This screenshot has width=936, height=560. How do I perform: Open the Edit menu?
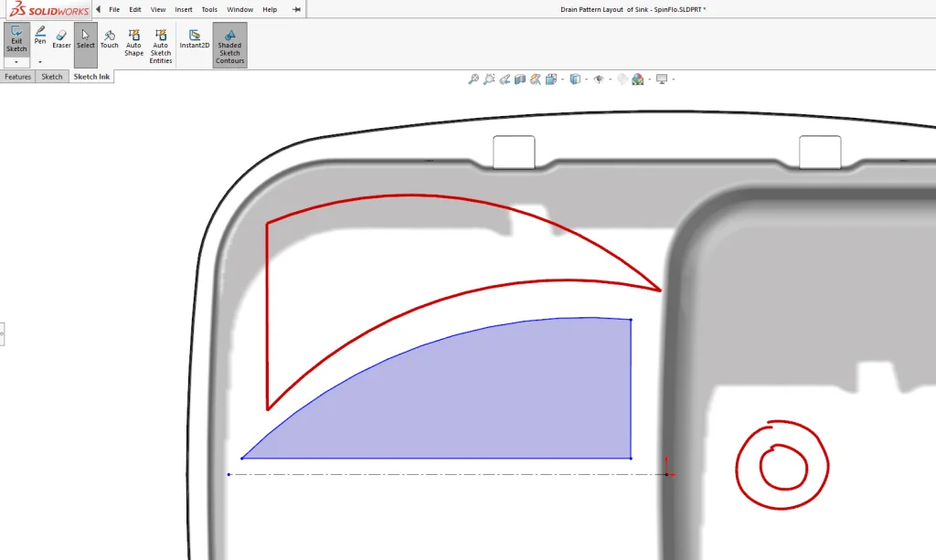coord(135,9)
